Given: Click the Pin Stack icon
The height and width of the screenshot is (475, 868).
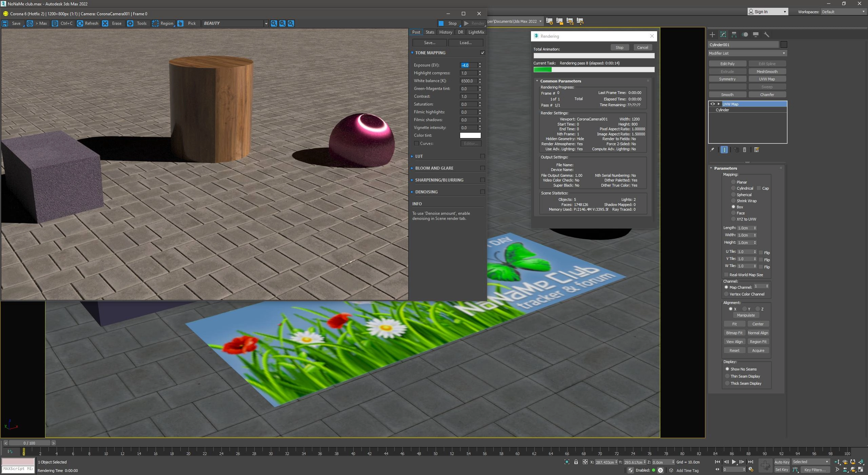Looking at the screenshot, I should tap(712, 150).
